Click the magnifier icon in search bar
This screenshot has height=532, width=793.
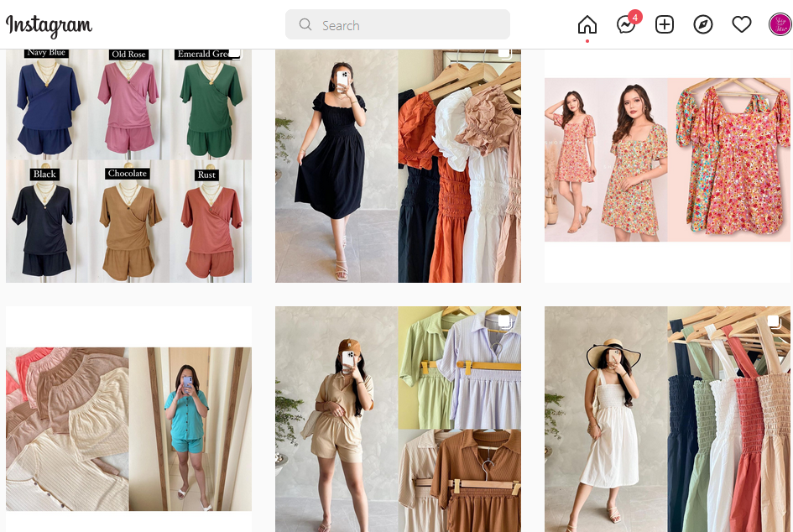click(305, 24)
